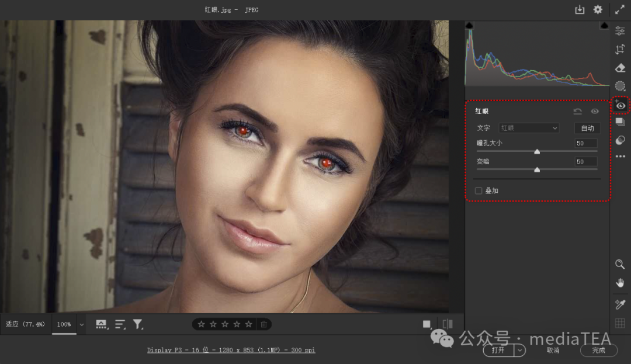Toggle the grid overlay icon
Screen dimensions: 631x364
(620, 323)
